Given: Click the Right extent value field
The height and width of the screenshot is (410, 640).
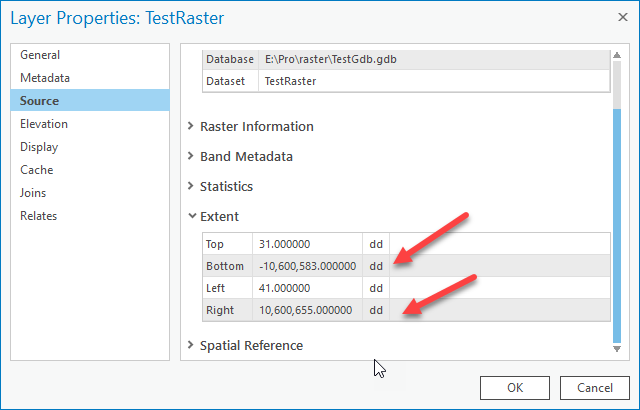Looking at the screenshot, I should pyautogui.click(x=307, y=310).
